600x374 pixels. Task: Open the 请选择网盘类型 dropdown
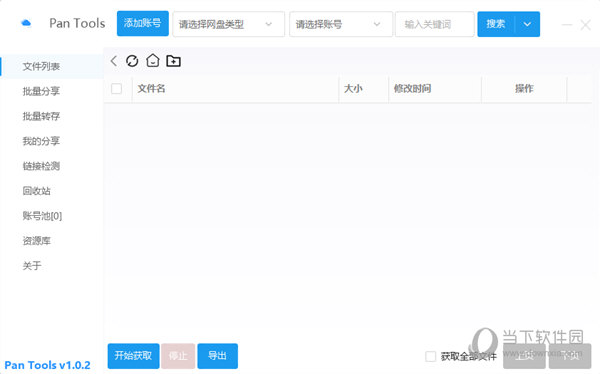(228, 24)
